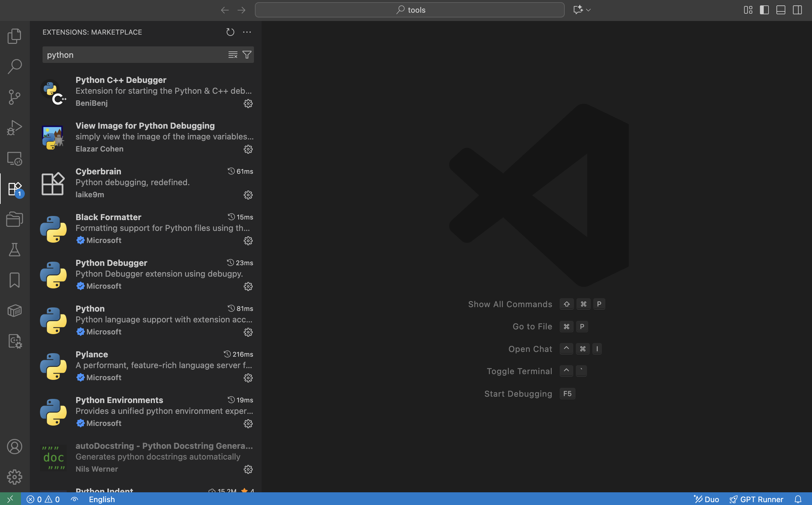
Task: Open the chat dropdown chevron in the title bar
Action: point(589,10)
